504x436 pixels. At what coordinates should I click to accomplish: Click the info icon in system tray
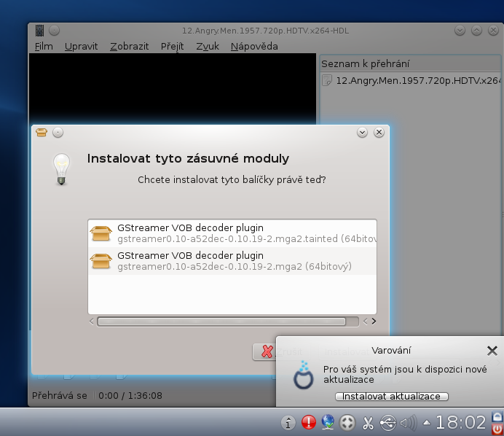coord(288,422)
